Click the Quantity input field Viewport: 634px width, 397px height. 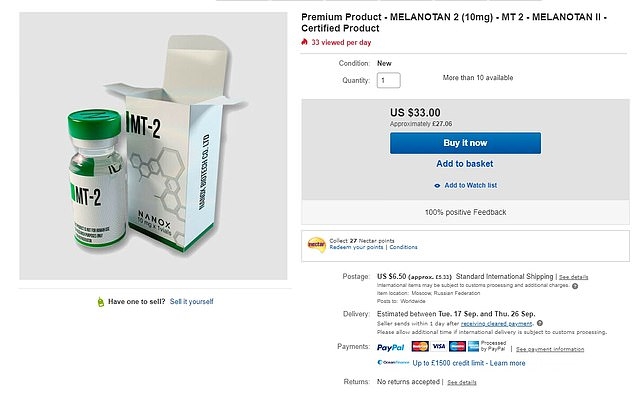click(389, 80)
